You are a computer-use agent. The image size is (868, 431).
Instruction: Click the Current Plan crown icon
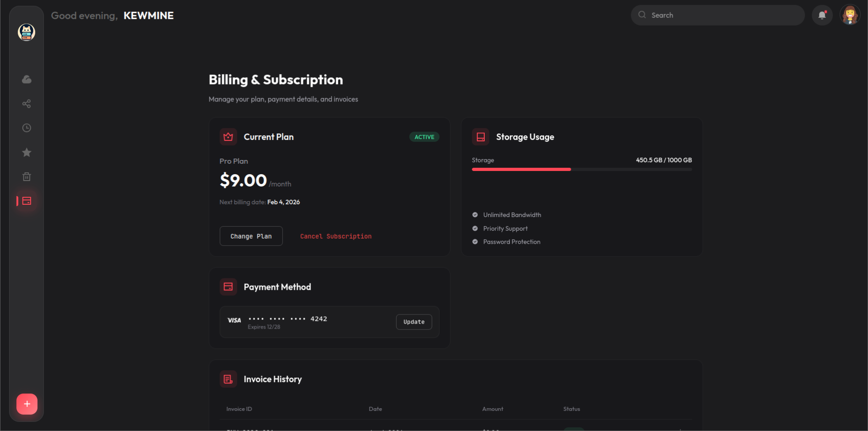pyautogui.click(x=228, y=137)
